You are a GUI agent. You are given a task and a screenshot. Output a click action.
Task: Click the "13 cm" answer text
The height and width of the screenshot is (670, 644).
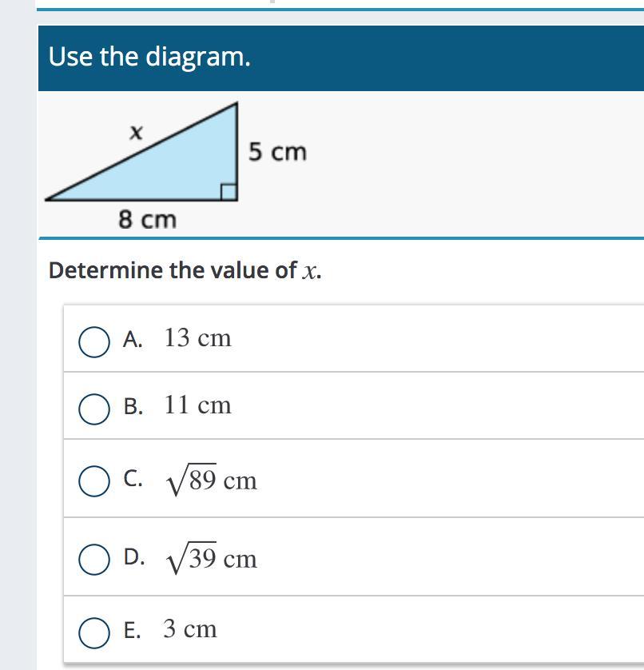[x=198, y=338]
